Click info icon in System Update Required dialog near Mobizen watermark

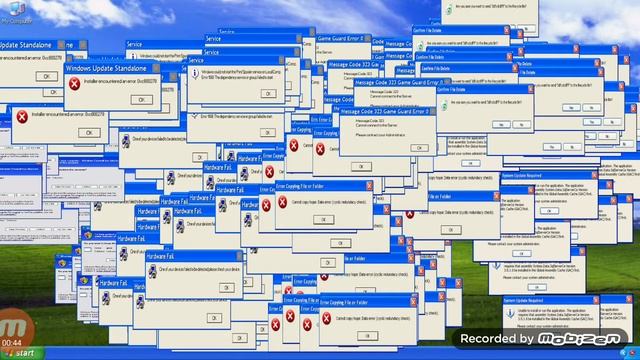(510, 313)
